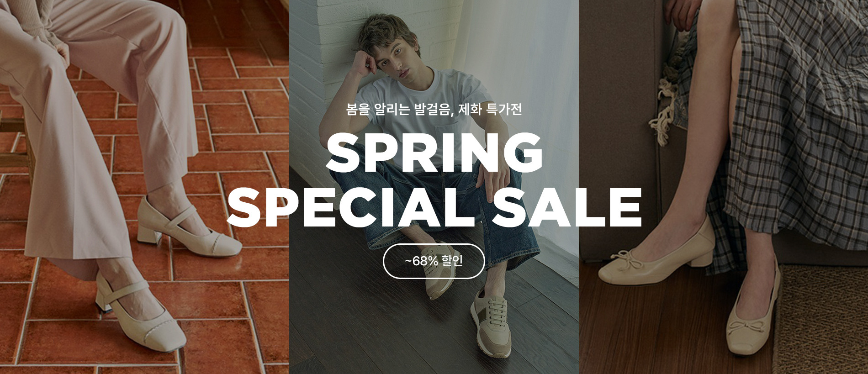Click the upper beige Mary Jane heel
Screen dimensions: 868x374
pyautogui.click(x=190, y=224)
